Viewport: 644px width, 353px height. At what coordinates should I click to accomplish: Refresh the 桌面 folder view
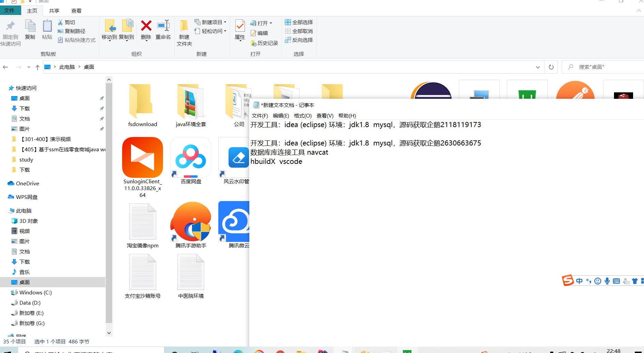[x=551, y=67]
